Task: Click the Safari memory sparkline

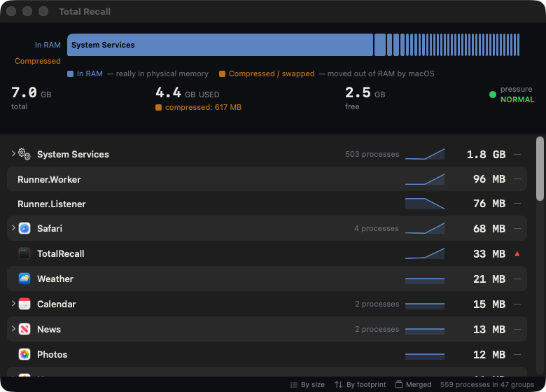Action: (x=425, y=228)
